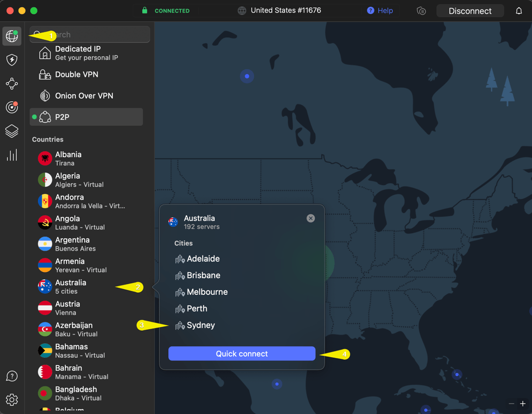Image resolution: width=532 pixels, height=414 pixels.
Task: Open Meshnet icon in sidebar
Action: (x=12, y=84)
